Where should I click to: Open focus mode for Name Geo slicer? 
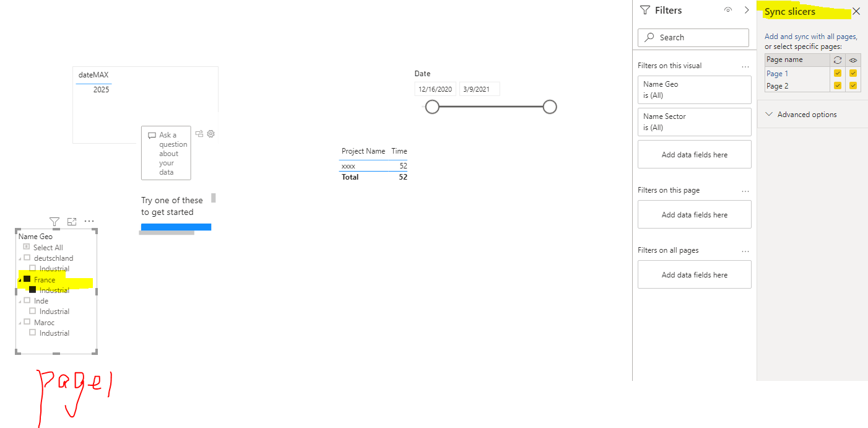tap(72, 222)
